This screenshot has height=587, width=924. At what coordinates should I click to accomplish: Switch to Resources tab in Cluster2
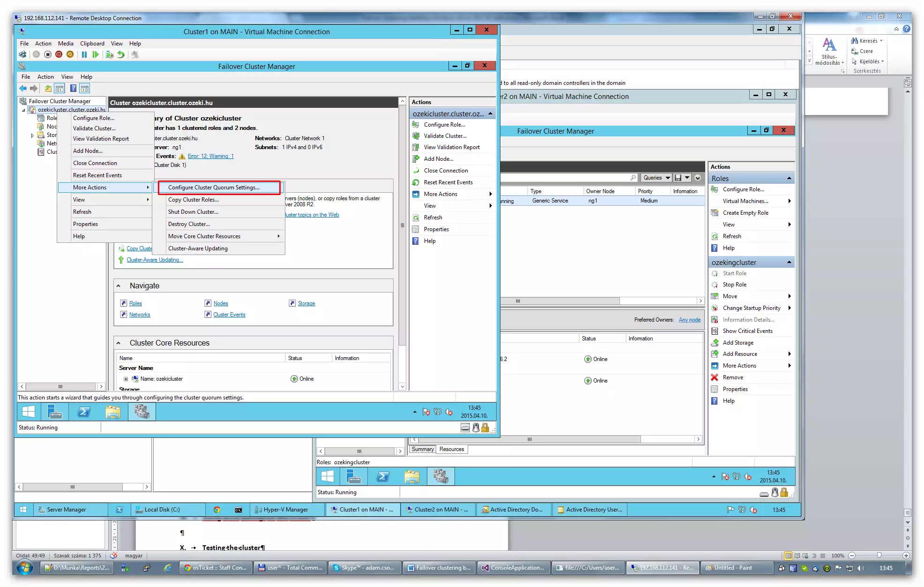[x=452, y=449]
